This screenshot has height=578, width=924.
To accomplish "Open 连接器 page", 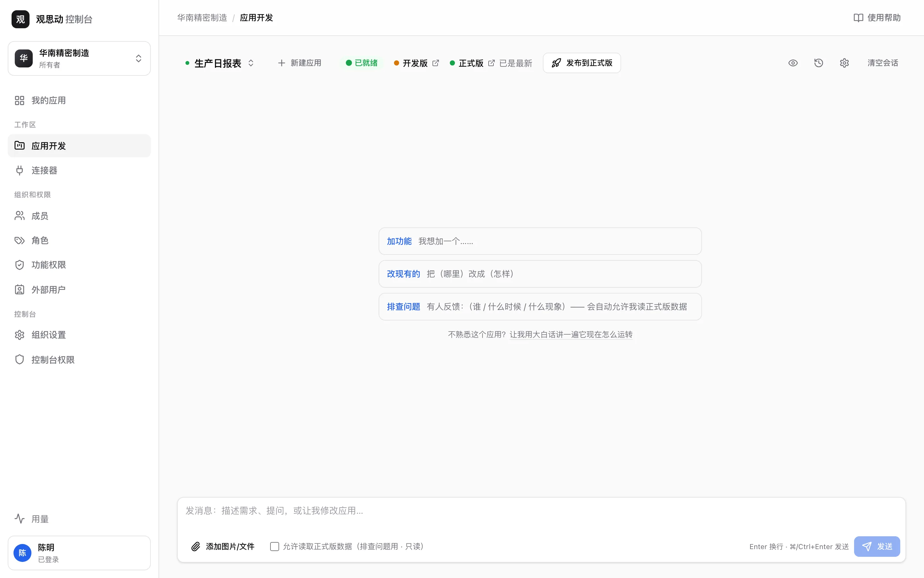I will click(x=79, y=170).
